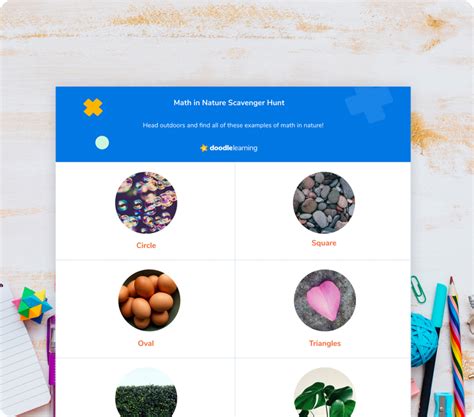Click the Circle label
Image resolution: width=474 pixels, height=417 pixels.
coord(146,245)
